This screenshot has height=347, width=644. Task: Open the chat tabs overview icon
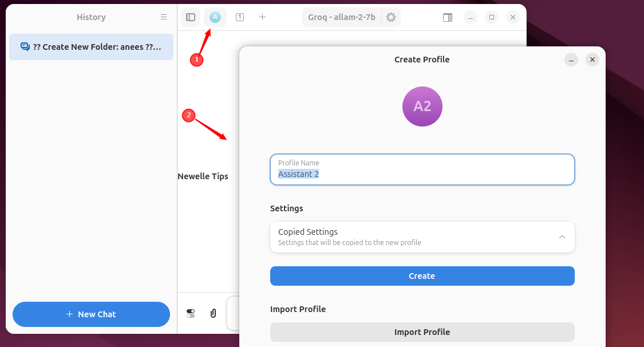click(240, 17)
